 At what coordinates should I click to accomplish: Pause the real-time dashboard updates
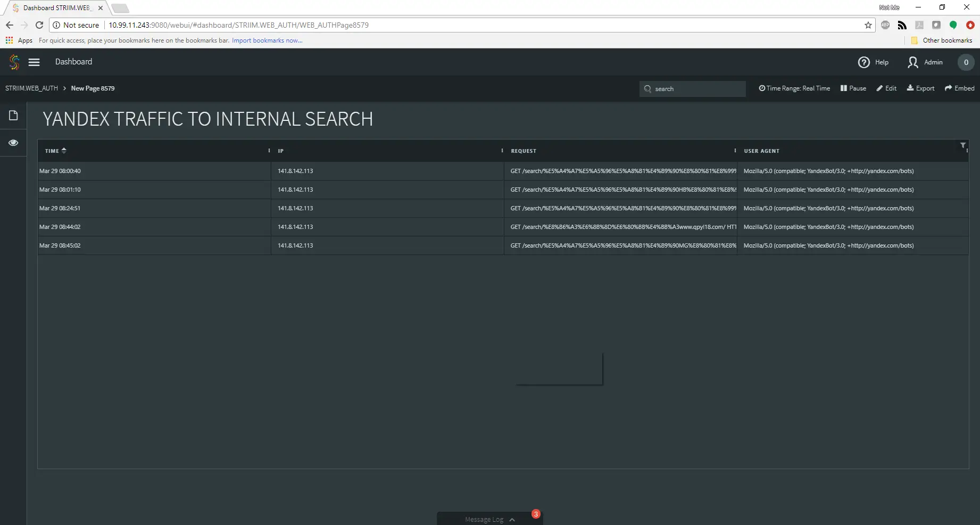pos(853,88)
